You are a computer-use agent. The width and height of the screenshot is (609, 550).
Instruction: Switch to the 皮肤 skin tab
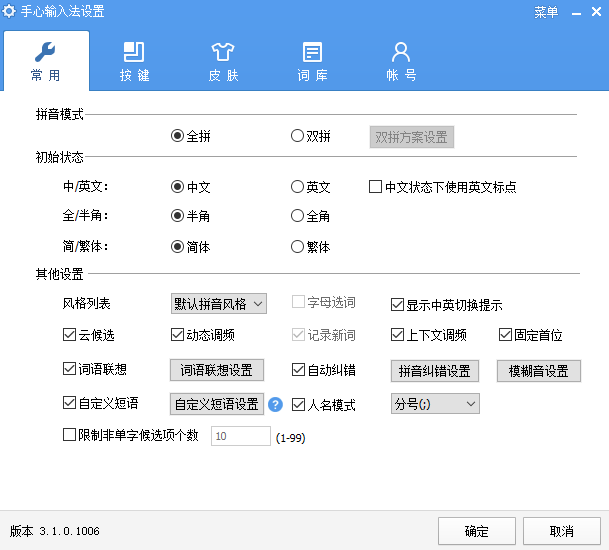click(x=223, y=61)
